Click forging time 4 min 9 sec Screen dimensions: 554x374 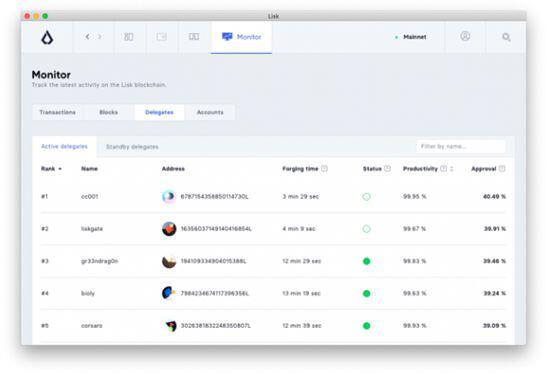click(299, 229)
